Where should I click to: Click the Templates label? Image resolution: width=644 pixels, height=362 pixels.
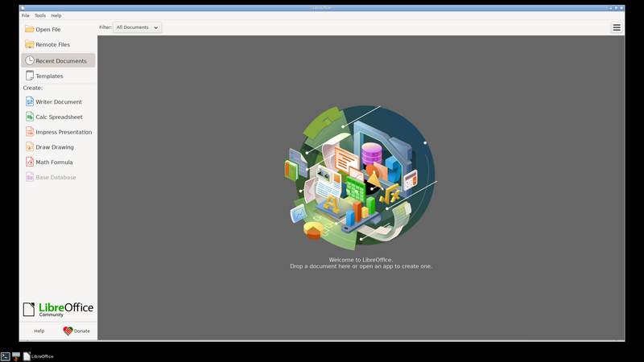tap(49, 76)
